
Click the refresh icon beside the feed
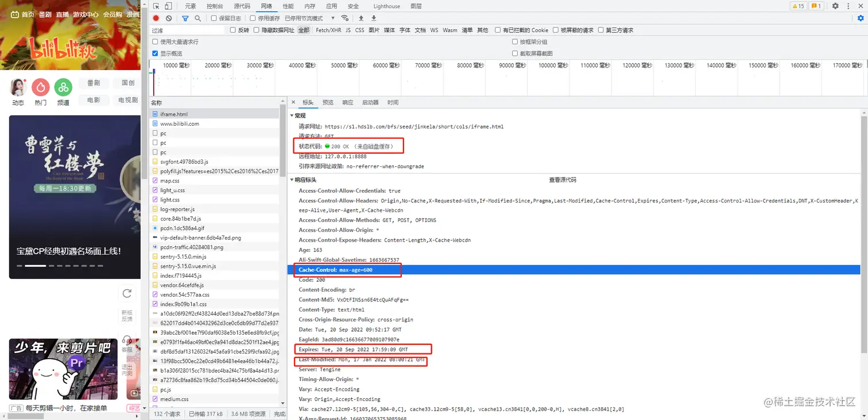[127, 294]
